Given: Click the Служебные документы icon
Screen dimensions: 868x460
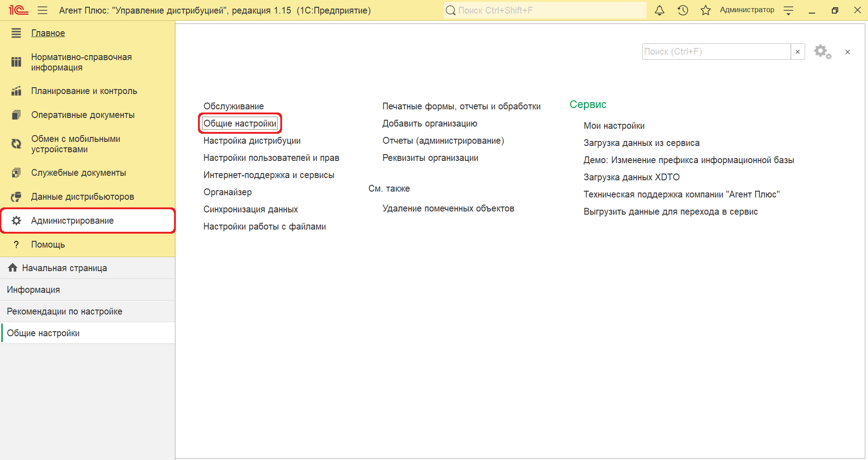Looking at the screenshot, I should click(16, 173).
